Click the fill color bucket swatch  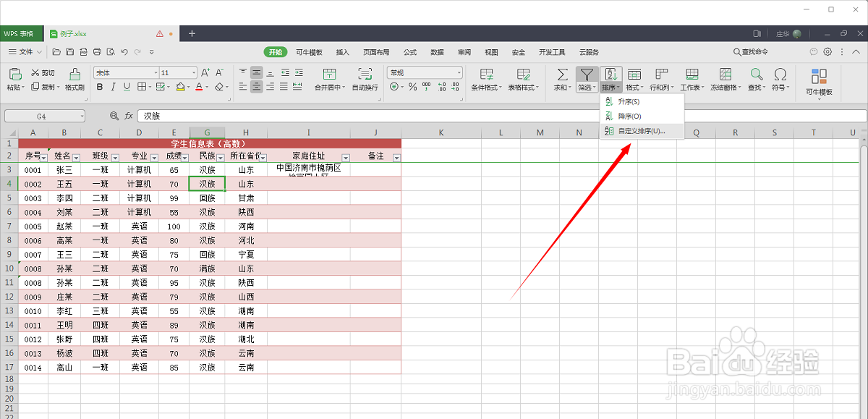tap(180, 87)
